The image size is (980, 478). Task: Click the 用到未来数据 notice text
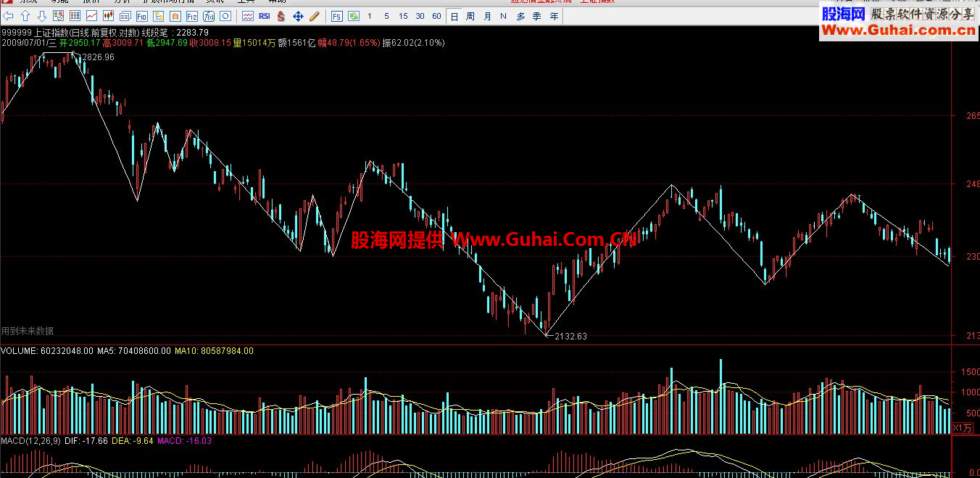pyautogui.click(x=28, y=331)
